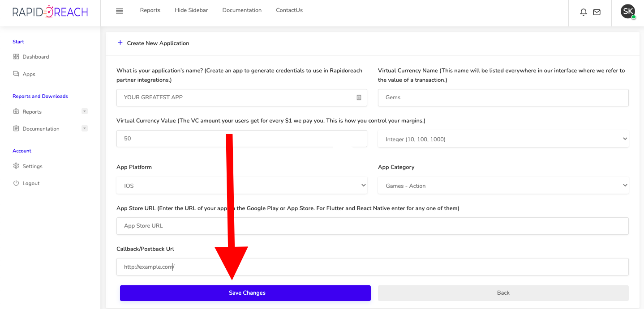The height and width of the screenshot is (309, 644).
Task: Go to Apps in the sidebar
Action: tap(29, 74)
